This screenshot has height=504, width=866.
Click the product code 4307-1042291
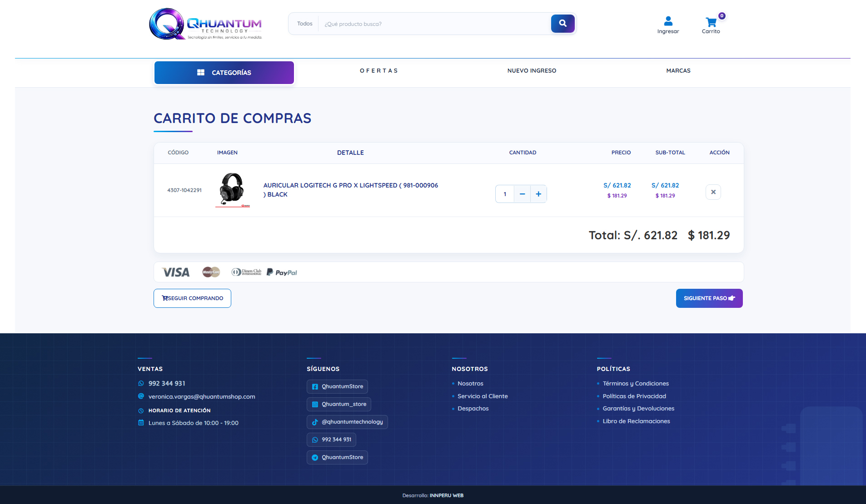(184, 190)
